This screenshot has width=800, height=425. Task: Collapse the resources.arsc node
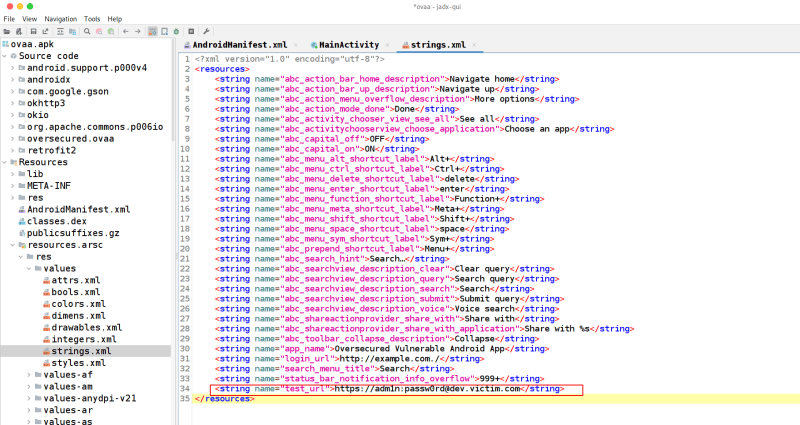click(13, 245)
